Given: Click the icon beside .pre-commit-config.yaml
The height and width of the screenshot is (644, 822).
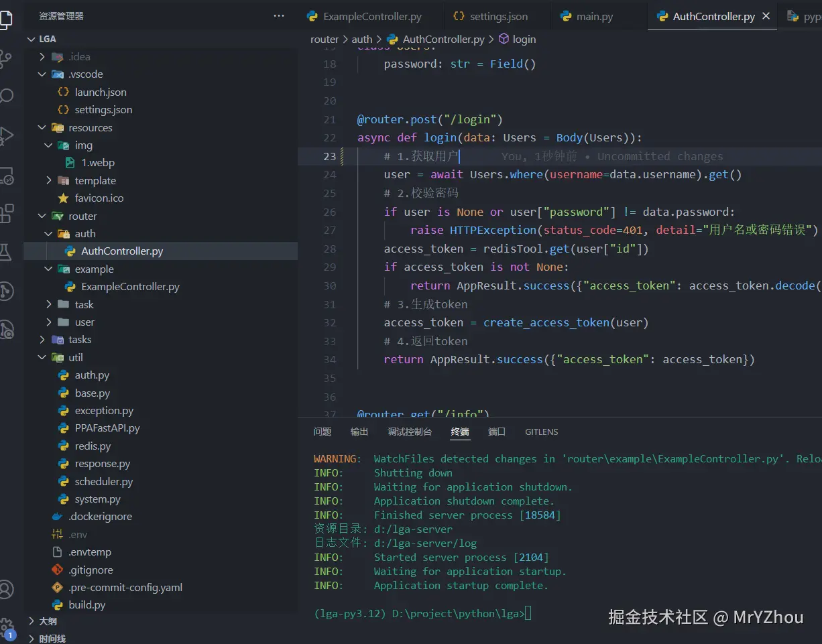Looking at the screenshot, I should point(57,587).
